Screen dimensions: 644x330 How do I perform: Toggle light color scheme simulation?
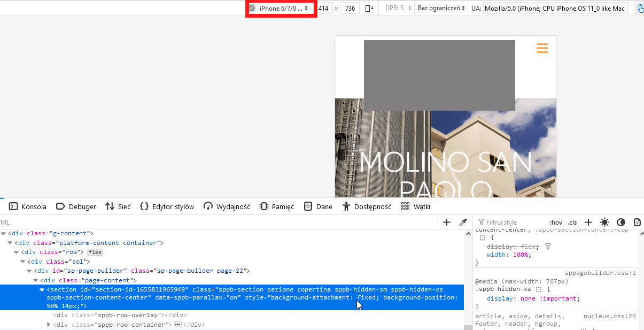tap(604, 222)
